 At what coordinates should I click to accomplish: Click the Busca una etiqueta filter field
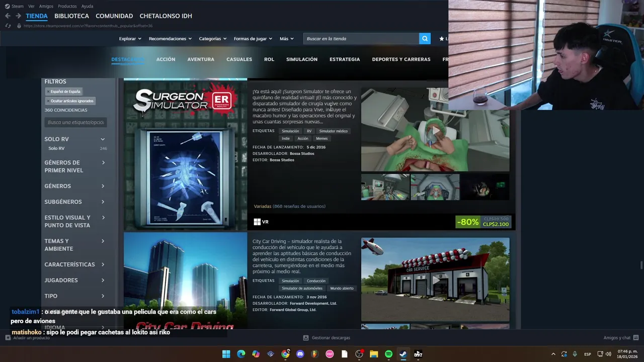coord(75,122)
